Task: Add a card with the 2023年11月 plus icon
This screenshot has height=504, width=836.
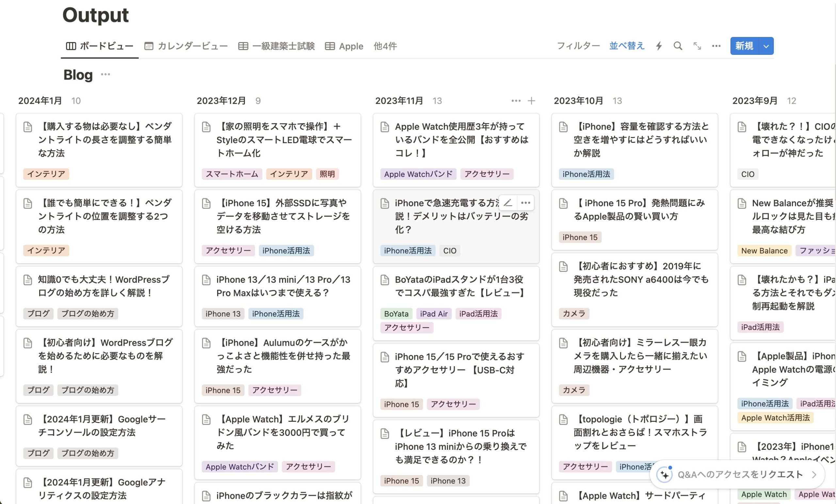Action: click(x=531, y=101)
